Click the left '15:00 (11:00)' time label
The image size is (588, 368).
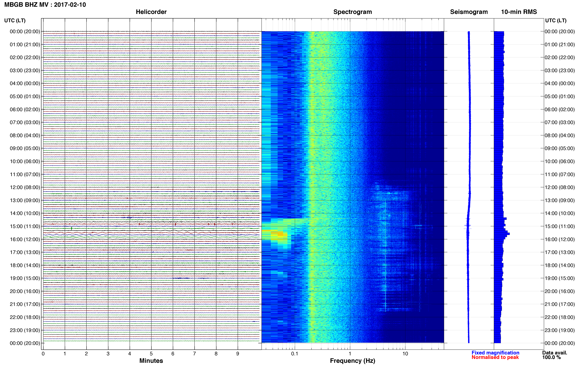(x=25, y=226)
